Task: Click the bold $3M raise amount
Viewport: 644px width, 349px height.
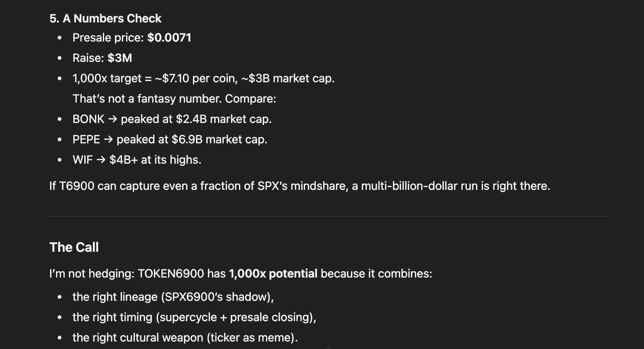Action: [x=120, y=58]
